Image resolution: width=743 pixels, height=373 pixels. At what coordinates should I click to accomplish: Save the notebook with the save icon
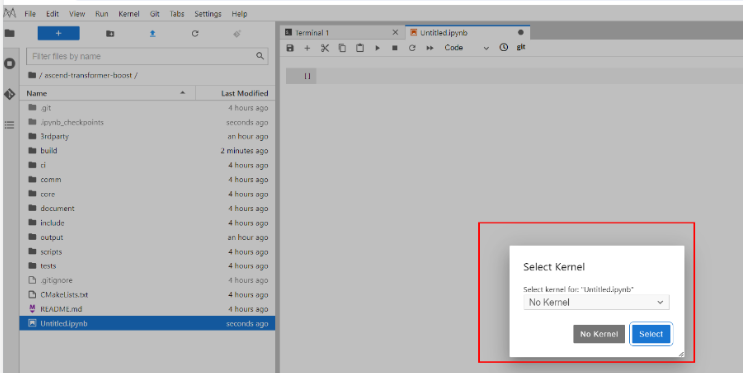click(290, 48)
